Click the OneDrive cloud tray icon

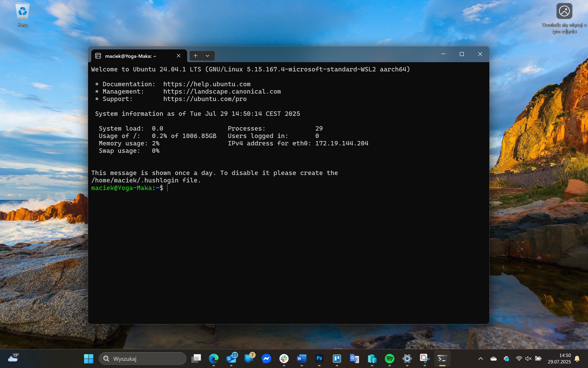pyautogui.click(x=494, y=359)
